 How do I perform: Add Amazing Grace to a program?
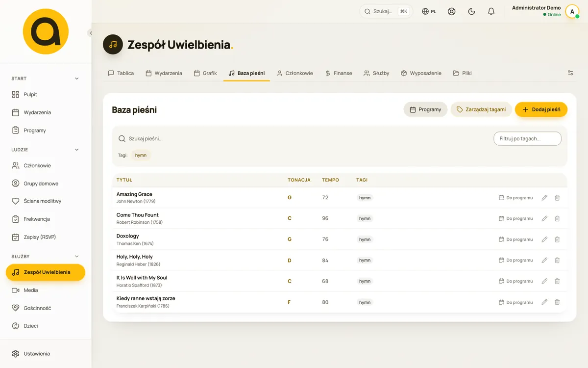coord(515,198)
